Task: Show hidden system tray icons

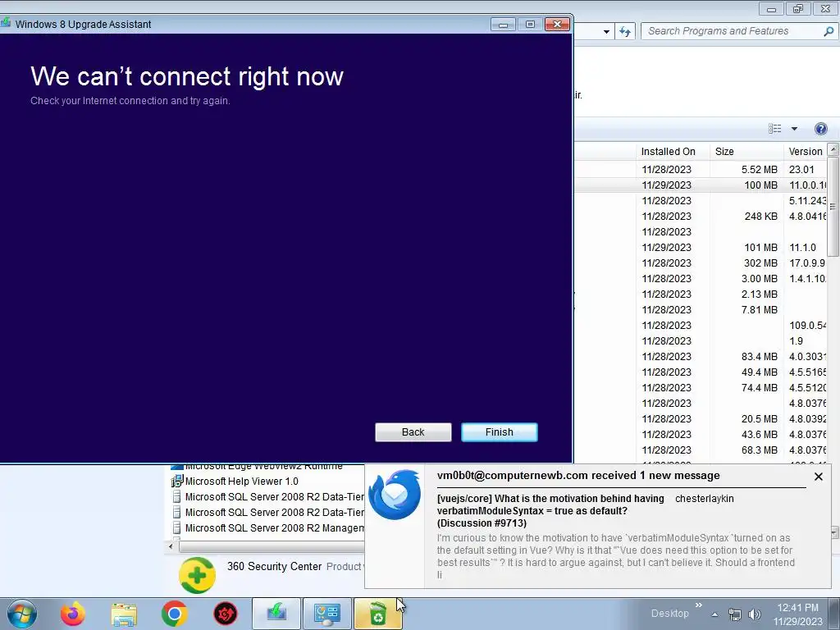Action: click(x=714, y=614)
